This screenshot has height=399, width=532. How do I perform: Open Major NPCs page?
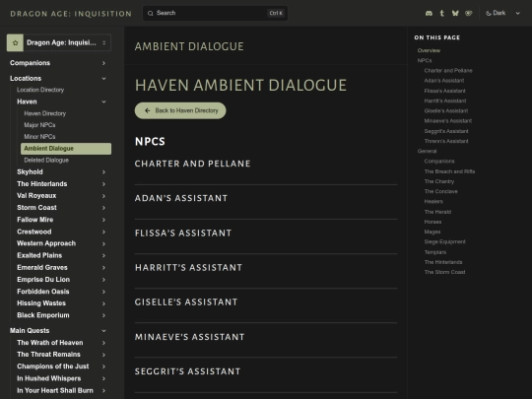[x=39, y=125]
